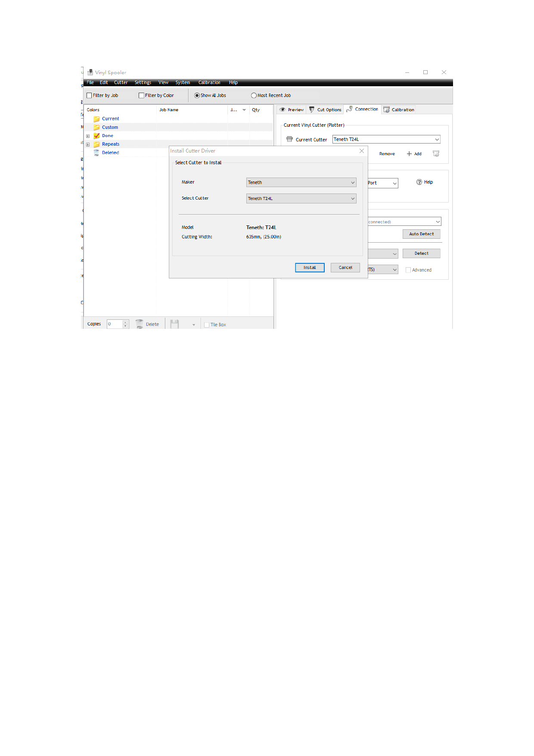The image size is (534, 756).
Task: Close the Install Cutter Driver dialog
Action: point(362,151)
